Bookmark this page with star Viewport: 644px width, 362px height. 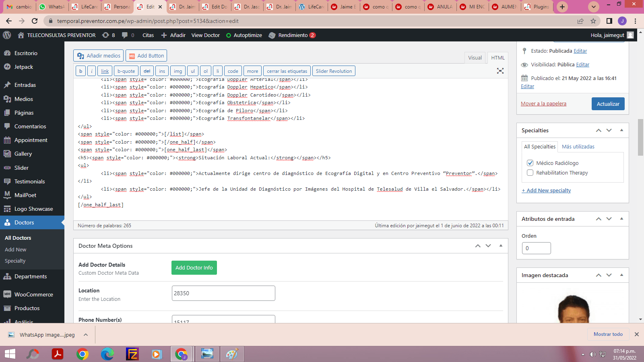[593, 21]
